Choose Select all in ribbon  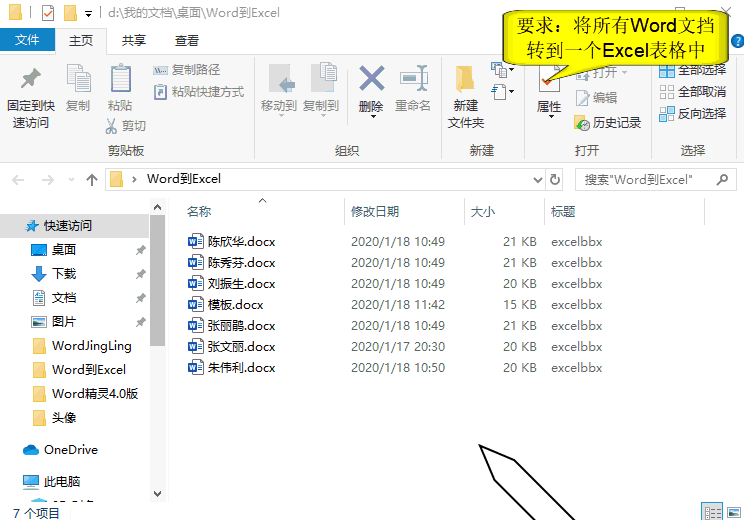click(x=692, y=70)
